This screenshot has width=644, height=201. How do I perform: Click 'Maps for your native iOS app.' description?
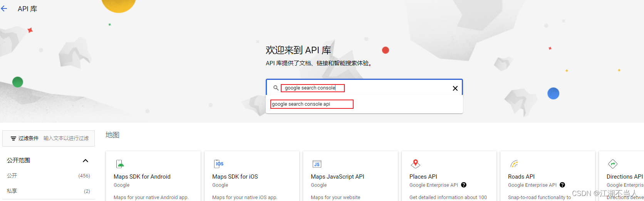pos(245,197)
